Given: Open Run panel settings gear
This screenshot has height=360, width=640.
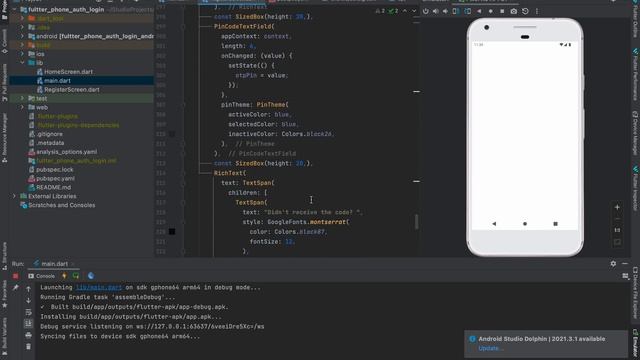Looking at the screenshot, I should [613, 264].
